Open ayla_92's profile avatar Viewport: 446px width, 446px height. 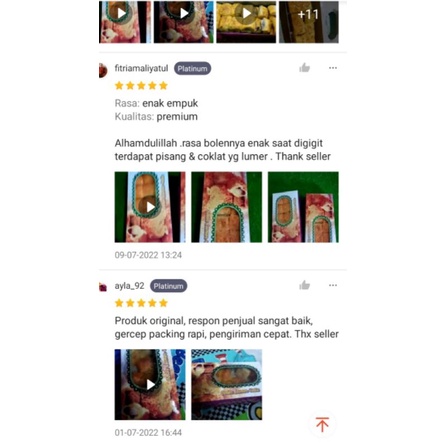[x=103, y=287]
